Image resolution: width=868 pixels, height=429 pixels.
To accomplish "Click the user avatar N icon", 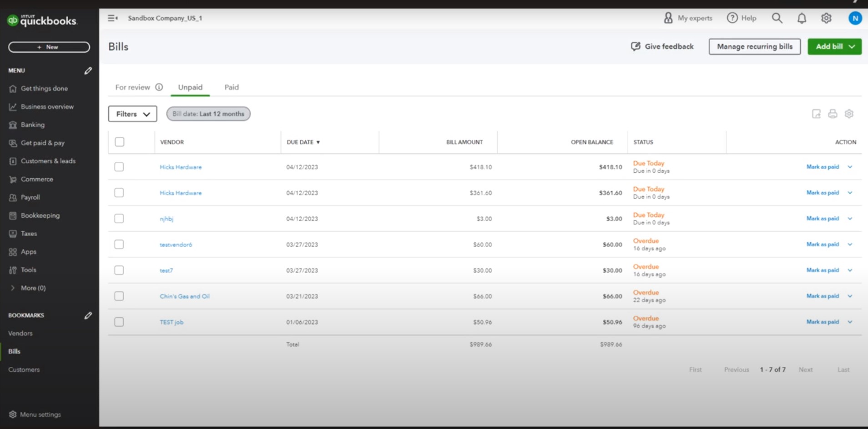I will pos(855,18).
